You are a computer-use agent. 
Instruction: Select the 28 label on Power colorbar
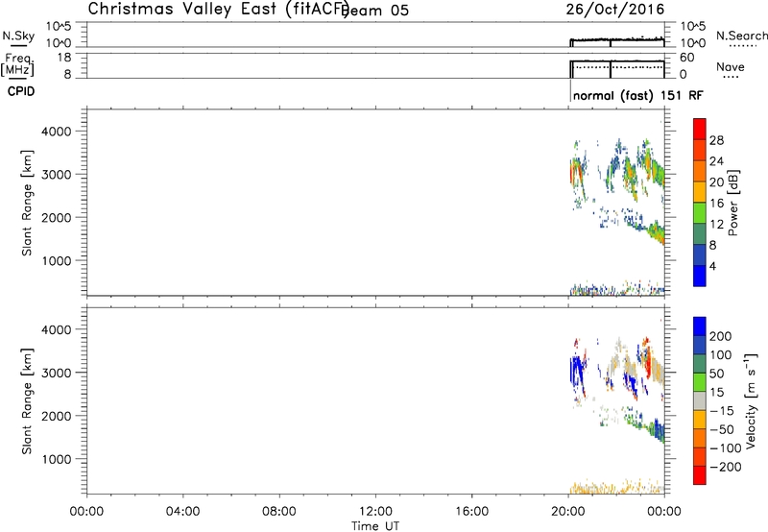716,140
